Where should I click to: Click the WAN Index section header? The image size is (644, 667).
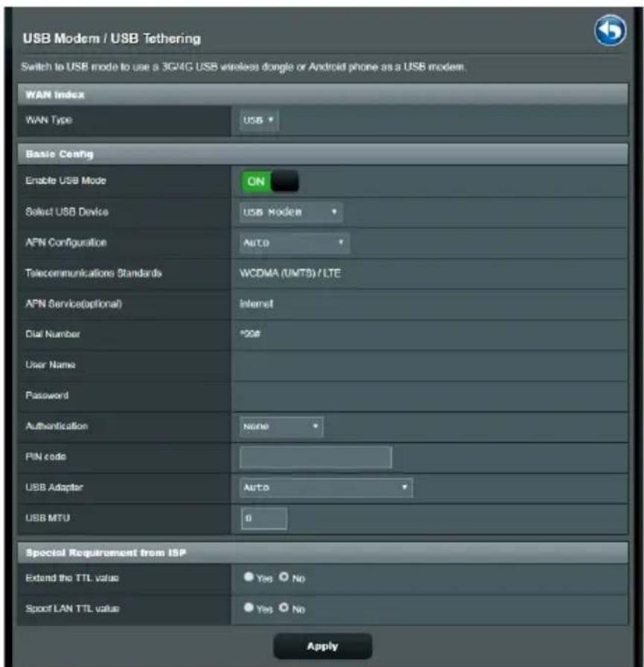(x=322, y=95)
